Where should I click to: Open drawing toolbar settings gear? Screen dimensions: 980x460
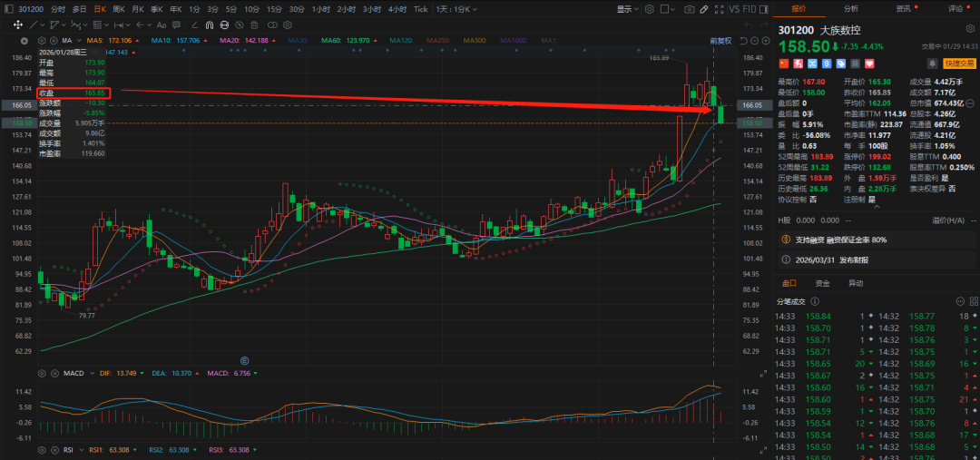click(288, 25)
